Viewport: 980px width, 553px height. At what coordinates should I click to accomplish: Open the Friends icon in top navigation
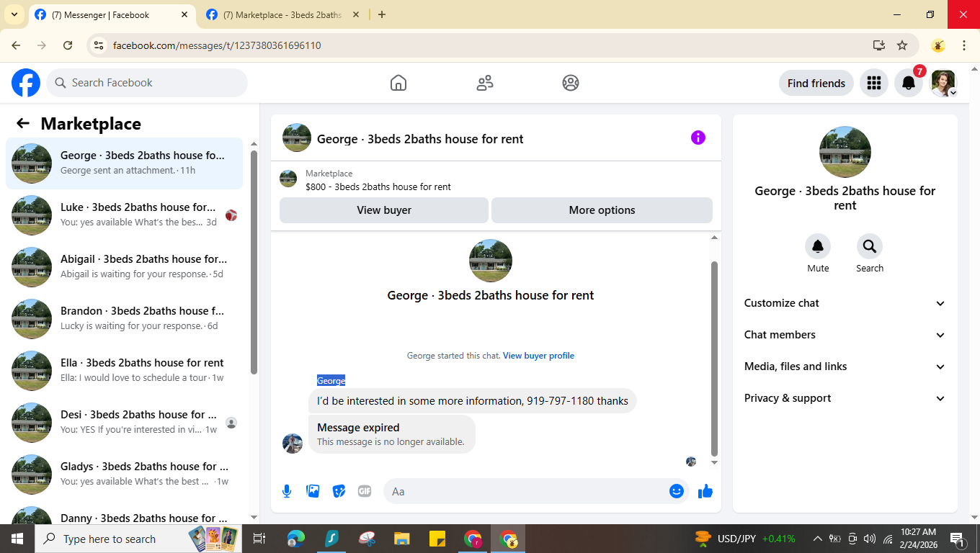tap(485, 83)
